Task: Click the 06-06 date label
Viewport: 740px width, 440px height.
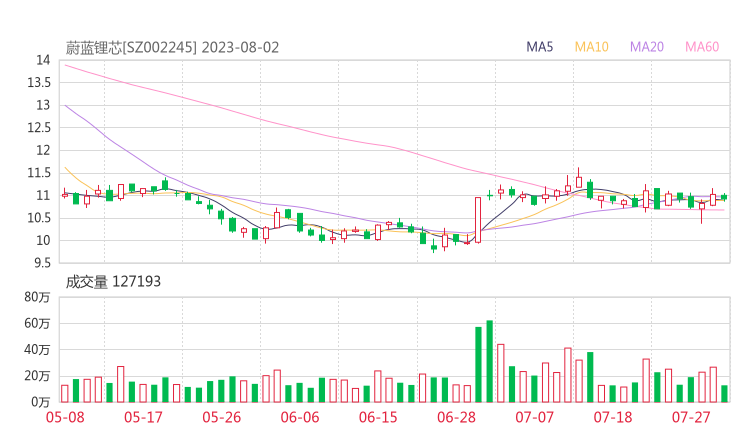Action: click(x=300, y=417)
